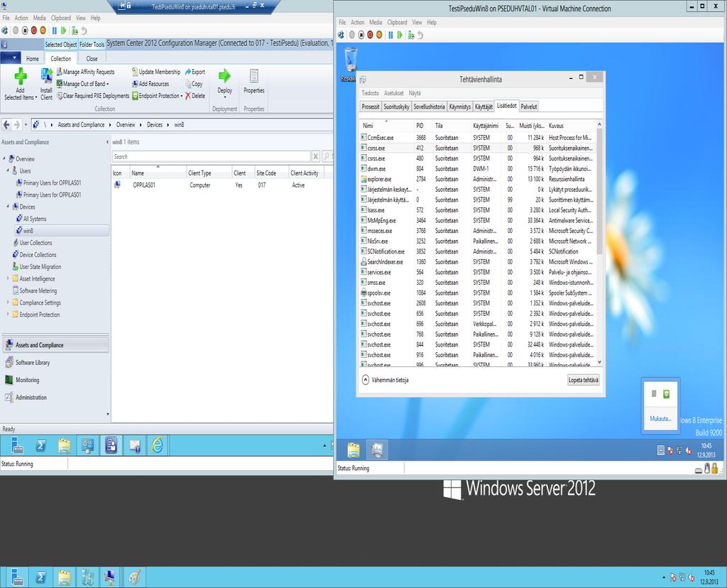727x588 pixels.
Task: Select CcmExec.exe process row
Action: 478,138
